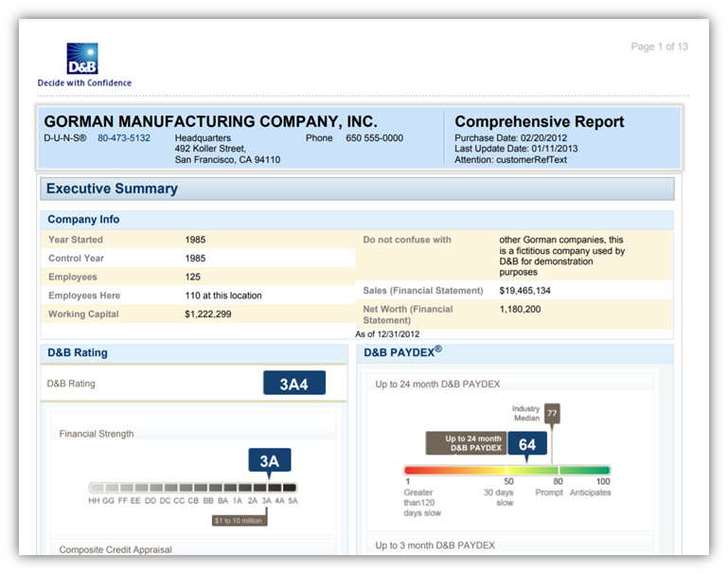Click the Year Started label
This screenshot has width=728, height=574.
(x=76, y=240)
